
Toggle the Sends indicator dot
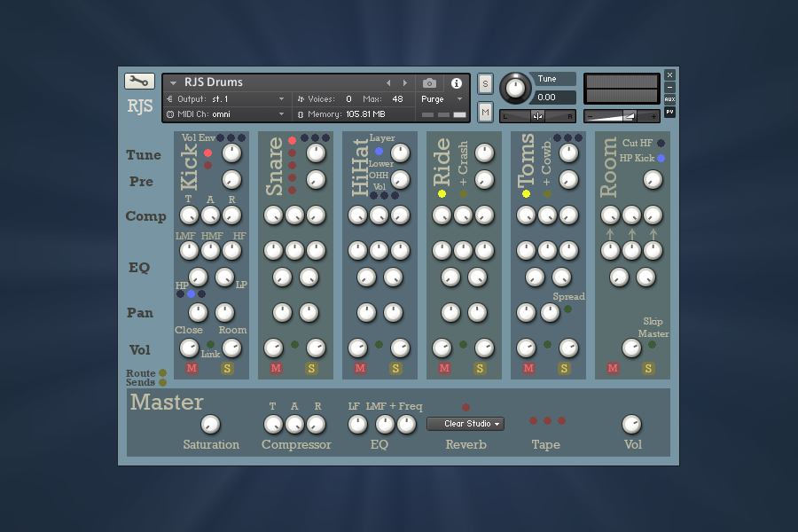click(162, 382)
